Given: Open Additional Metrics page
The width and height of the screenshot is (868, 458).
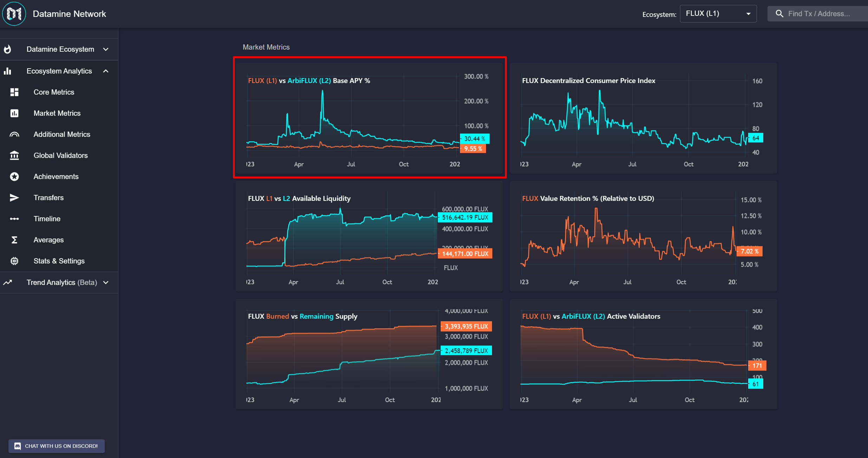Looking at the screenshot, I should click(59, 134).
